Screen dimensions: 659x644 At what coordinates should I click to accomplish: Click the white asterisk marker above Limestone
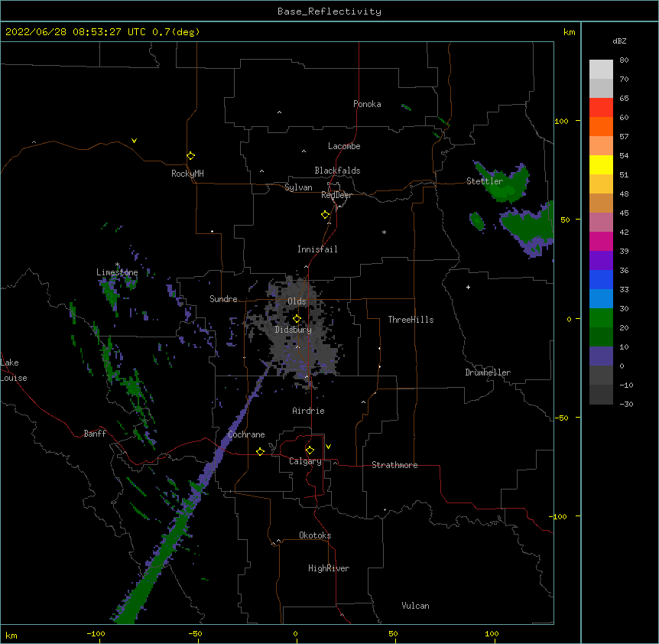coord(117,265)
